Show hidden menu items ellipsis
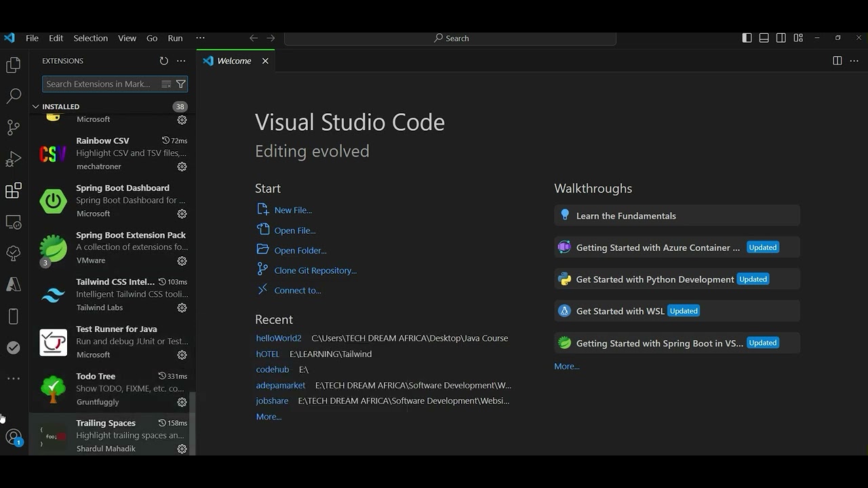Viewport: 868px width, 488px height. (200, 39)
